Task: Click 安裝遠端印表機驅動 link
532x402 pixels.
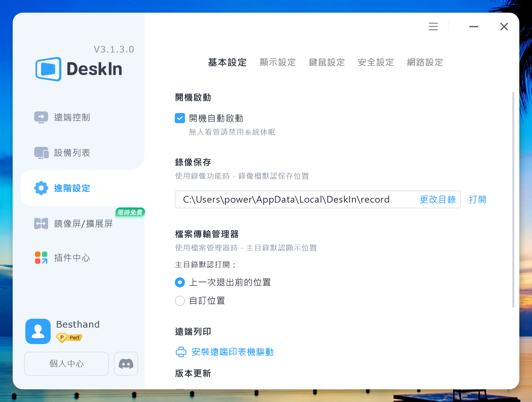Action: pos(232,352)
